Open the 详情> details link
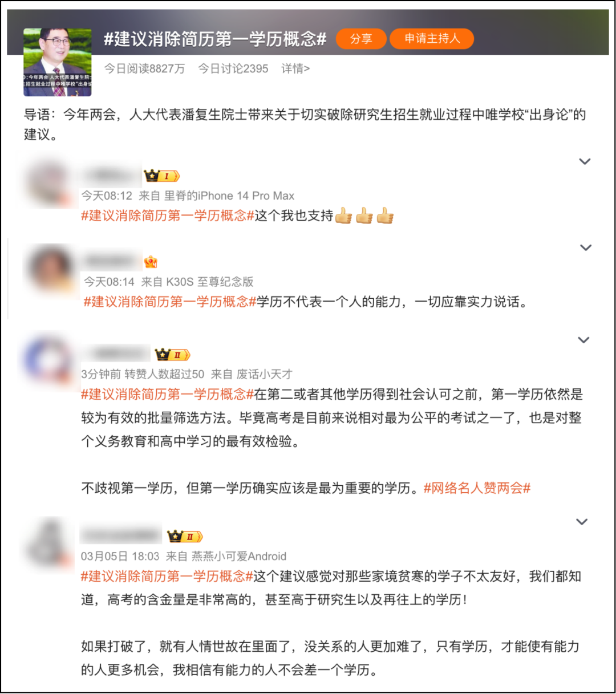The image size is (616, 694). coord(295,68)
